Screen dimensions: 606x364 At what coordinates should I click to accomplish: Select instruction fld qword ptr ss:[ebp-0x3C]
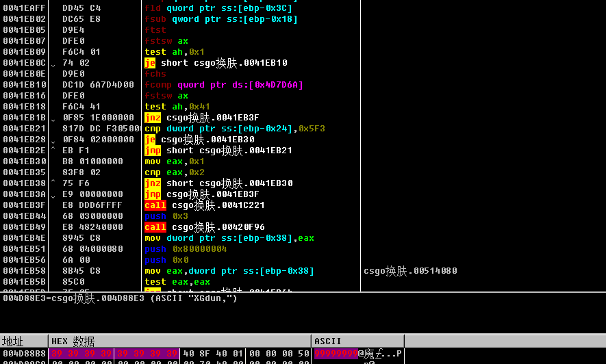(x=218, y=8)
